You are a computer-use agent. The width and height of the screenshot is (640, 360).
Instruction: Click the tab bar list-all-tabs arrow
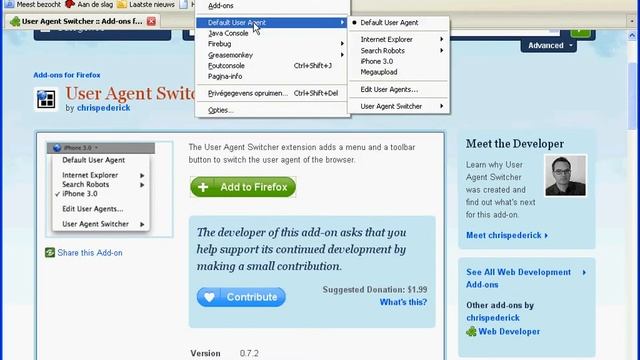(632, 20)
